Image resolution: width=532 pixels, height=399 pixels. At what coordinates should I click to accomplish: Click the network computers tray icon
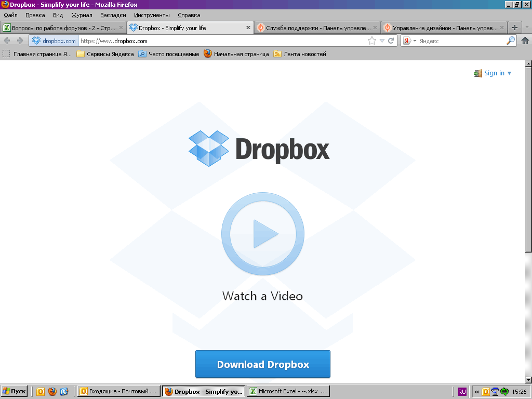[x=495, y=392]
